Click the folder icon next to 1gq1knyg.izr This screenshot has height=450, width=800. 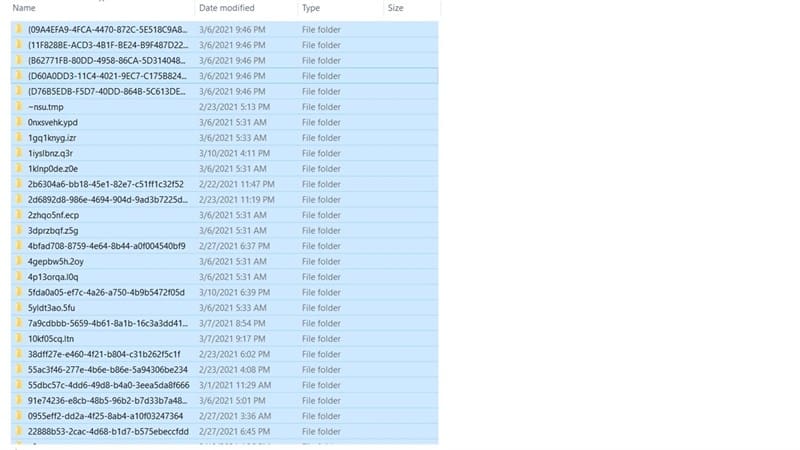point(19,138)
